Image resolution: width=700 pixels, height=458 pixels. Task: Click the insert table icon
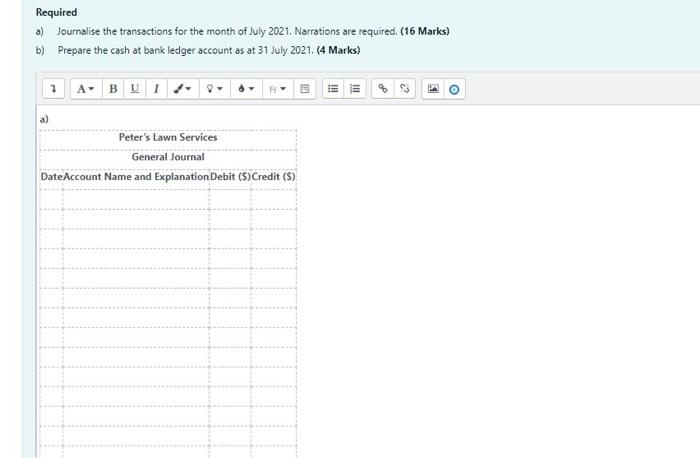click(305, 89)
